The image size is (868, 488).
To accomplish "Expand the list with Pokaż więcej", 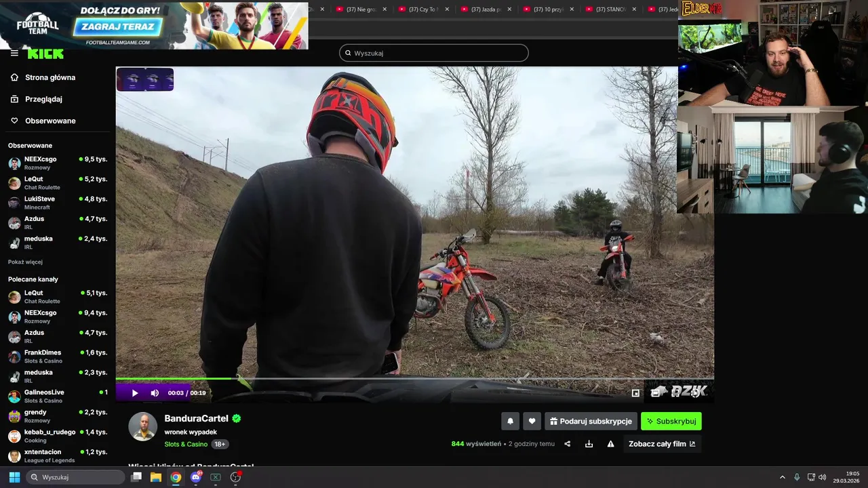I will [25, 262].
